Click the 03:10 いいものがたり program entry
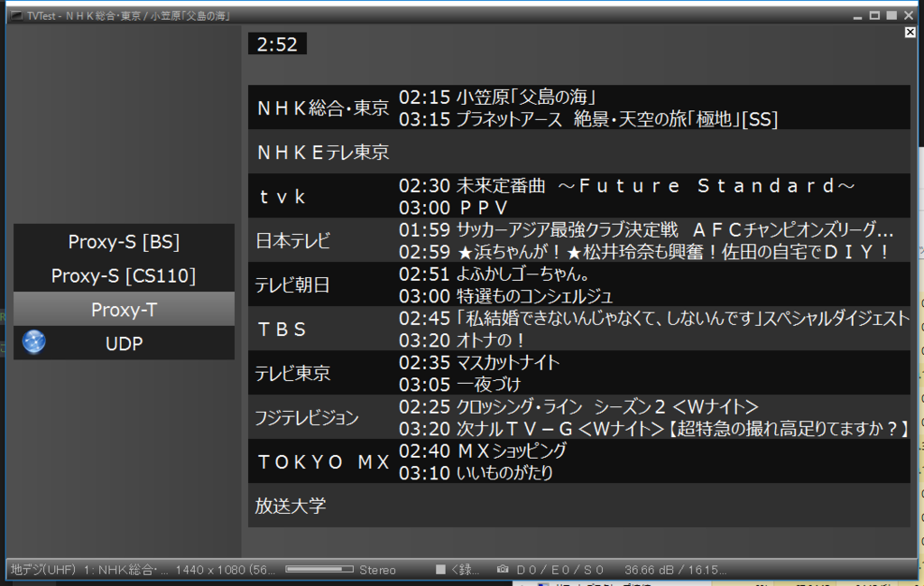This screenshot has height=586, width=924. (x=476, y=473)
